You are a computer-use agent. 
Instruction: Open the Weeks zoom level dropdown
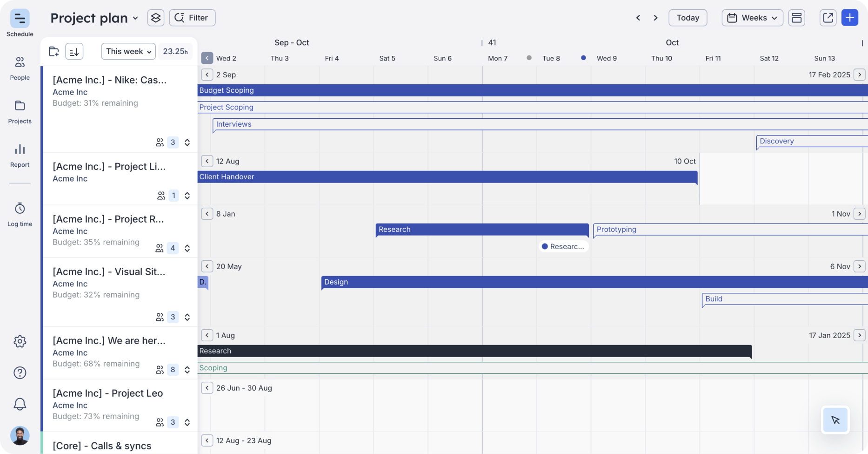[752, 17]
